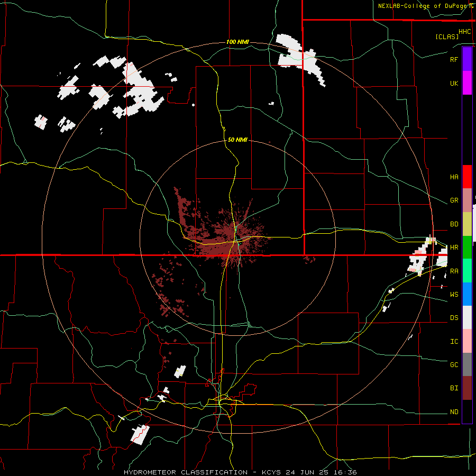This screenshot has height=476, width=476.
Task: Click the BI legend label
Action: click(x=454, y=388)
